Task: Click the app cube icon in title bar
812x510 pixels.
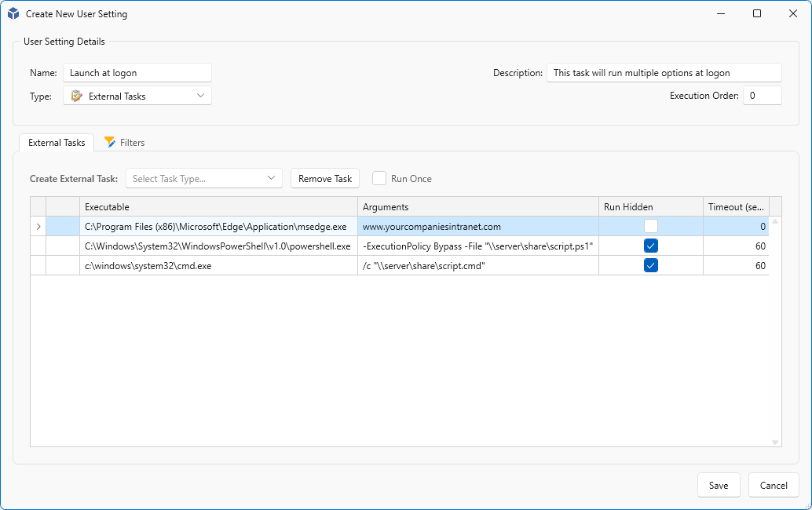Action: coord(13,13)
